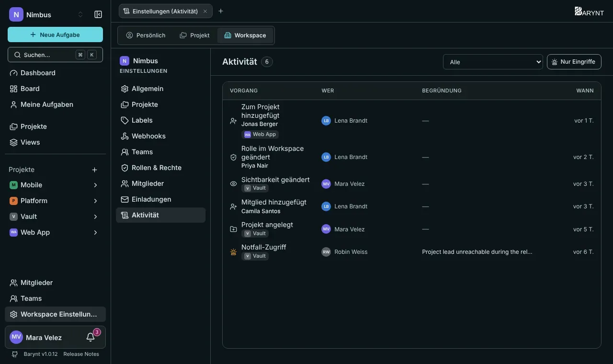Click the Nimbus workspace avatar in the sidebar
613x364 pixels.
click(x=16, y=14)
